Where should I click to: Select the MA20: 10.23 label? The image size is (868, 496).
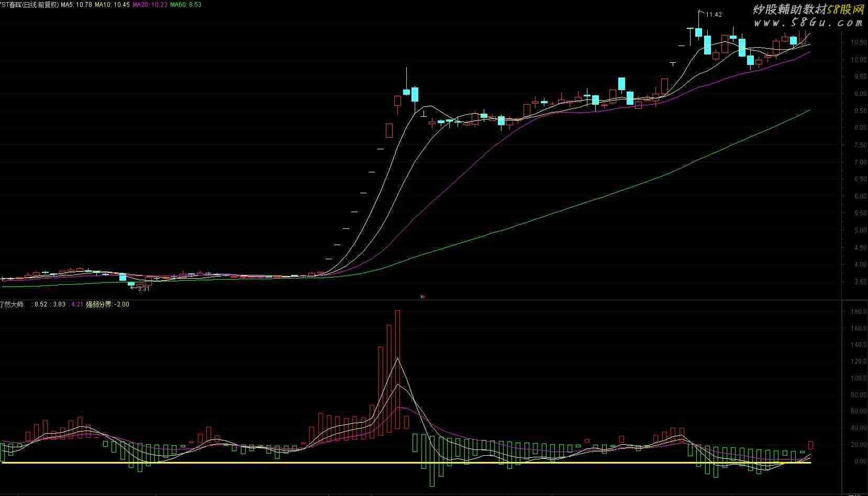tap(150, 4)
